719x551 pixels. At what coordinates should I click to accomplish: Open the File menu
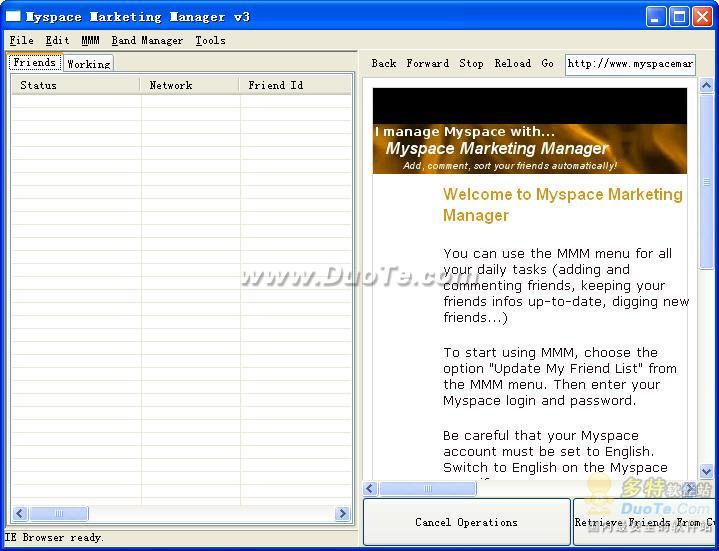pyautogui.click(x=22, y=40)
